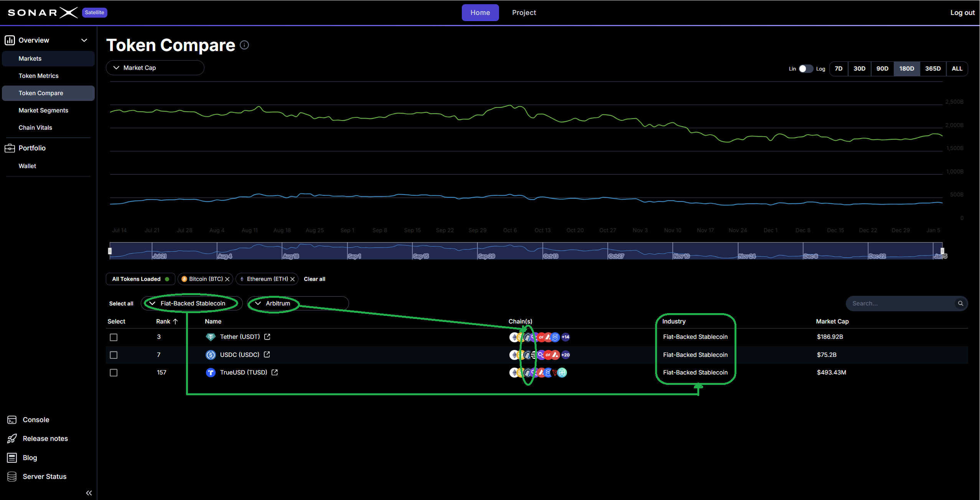Click the info icon next to Token Compare
Image resolution: width=980 pixels, height=500 pixels.
pos(244,45)
